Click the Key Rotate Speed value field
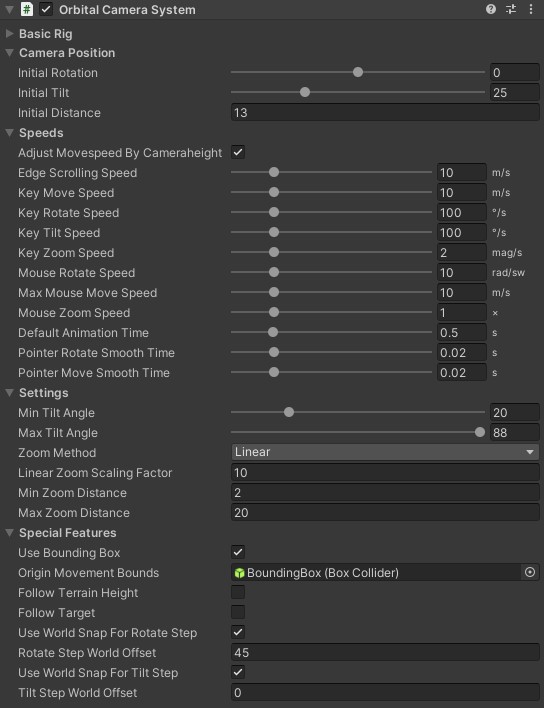This screenshot has width=544, height=708. 461,212
